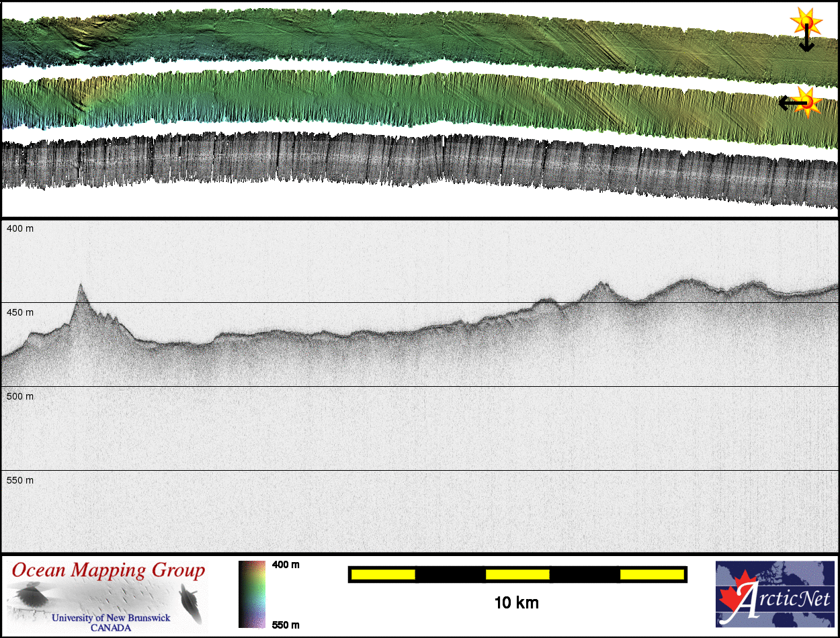Click the 400 m depth axis label
This screenshot has width=840, height=638.
(20, 229)
